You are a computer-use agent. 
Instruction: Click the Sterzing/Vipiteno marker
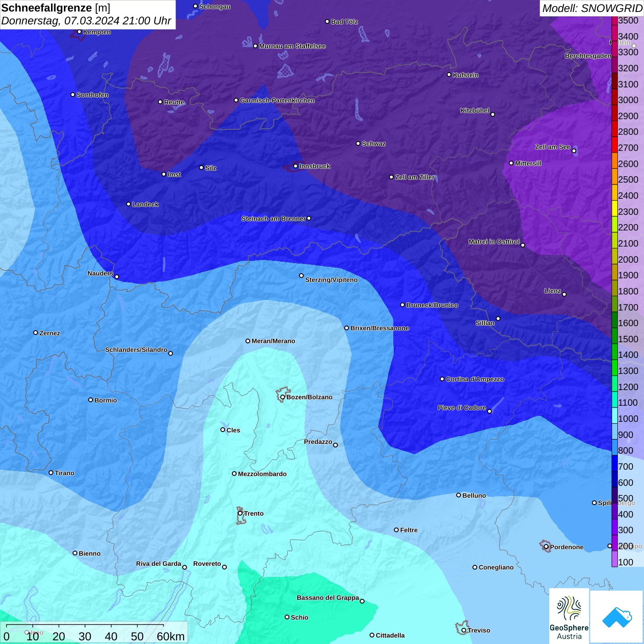[301, 276]
